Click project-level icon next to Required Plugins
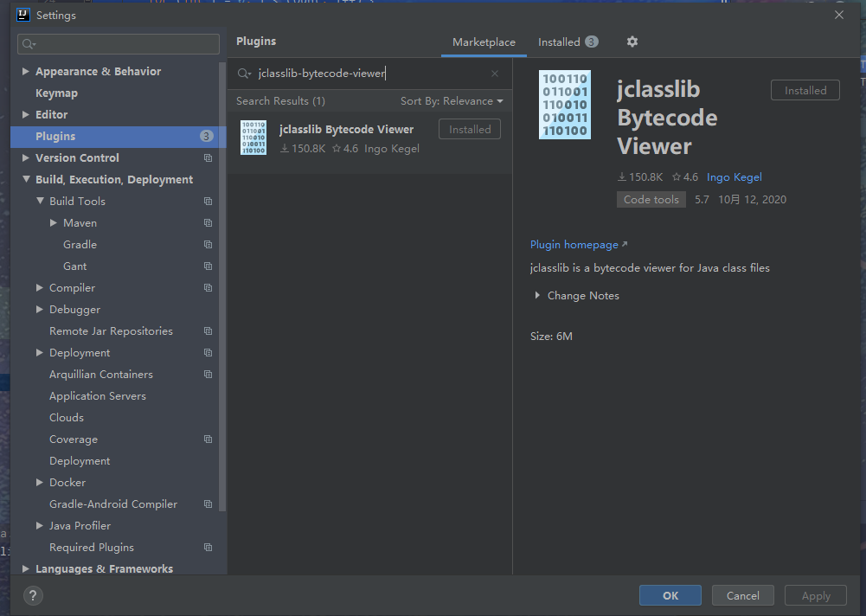The width and height of the screenshot is (866, 616). point(208,547)
